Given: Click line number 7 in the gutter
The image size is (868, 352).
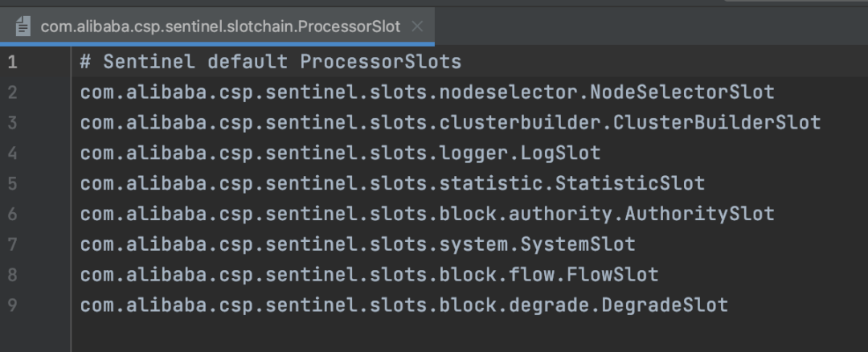Looking at the screenshot, I should tap(12, 244).
